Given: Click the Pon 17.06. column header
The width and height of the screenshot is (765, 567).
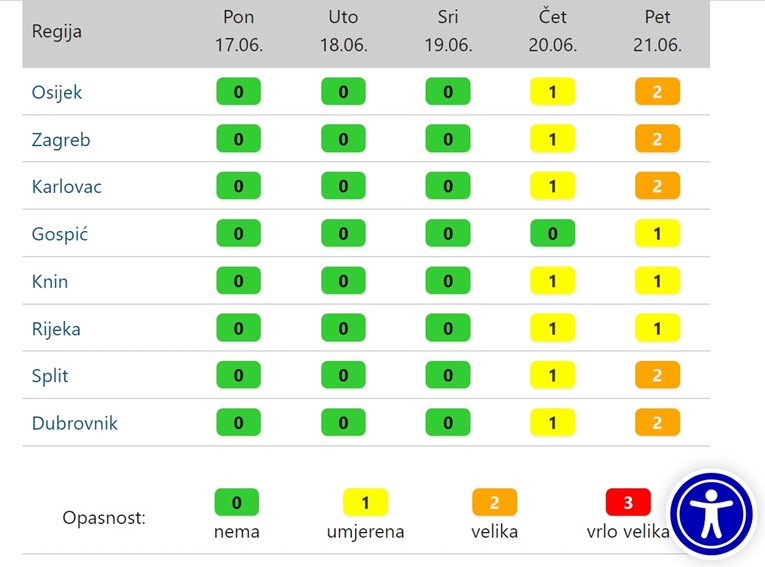Looking at the screenshot, I should (238, 32).
